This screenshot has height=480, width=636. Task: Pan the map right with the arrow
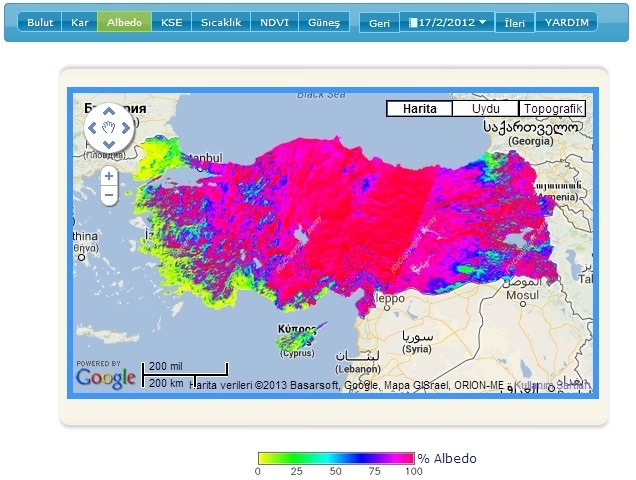(126, 128)
